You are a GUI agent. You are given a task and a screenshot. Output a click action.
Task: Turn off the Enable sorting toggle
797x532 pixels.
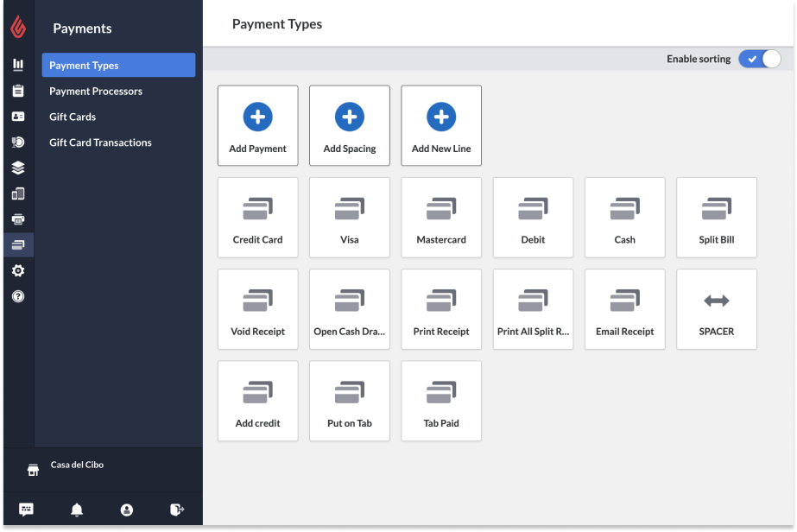[x=759, y=59]
